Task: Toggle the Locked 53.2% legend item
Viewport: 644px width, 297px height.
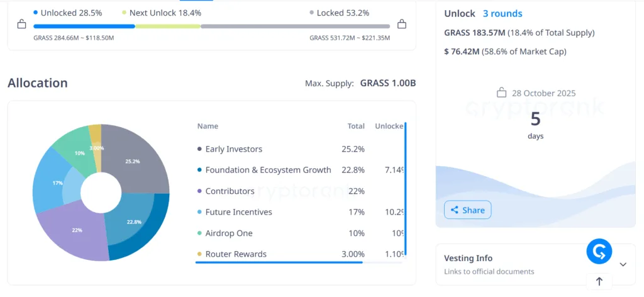Action: [339, 13]
